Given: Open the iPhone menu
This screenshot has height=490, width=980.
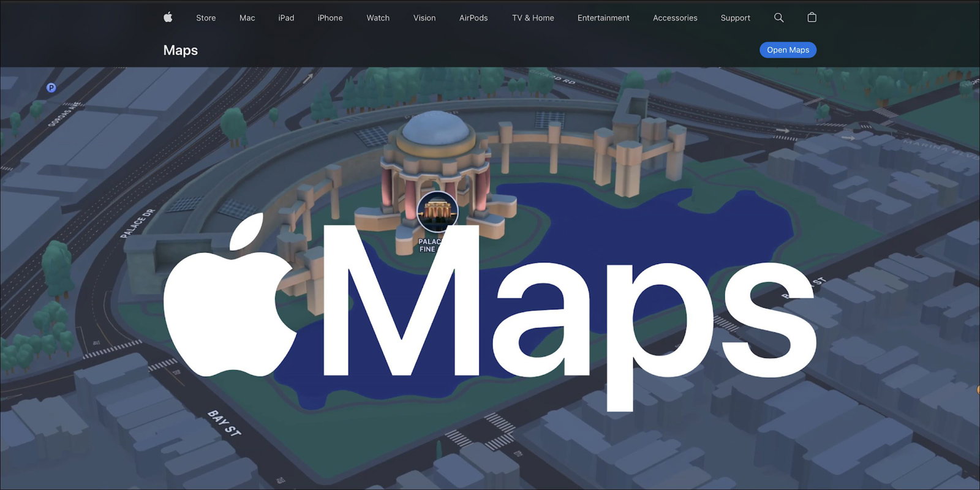Looking at the screenshot, I should 330,18.
